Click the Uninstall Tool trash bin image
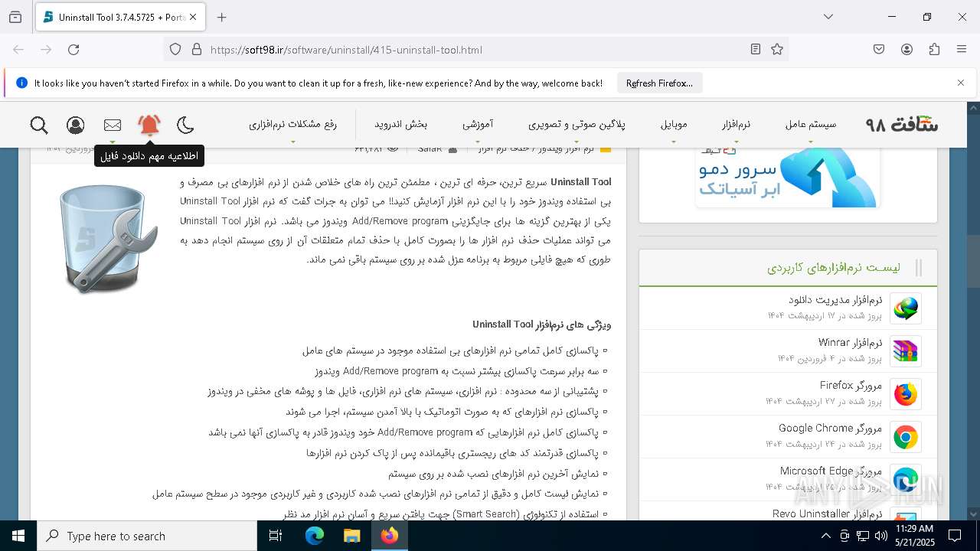 [x=108, y=238]
